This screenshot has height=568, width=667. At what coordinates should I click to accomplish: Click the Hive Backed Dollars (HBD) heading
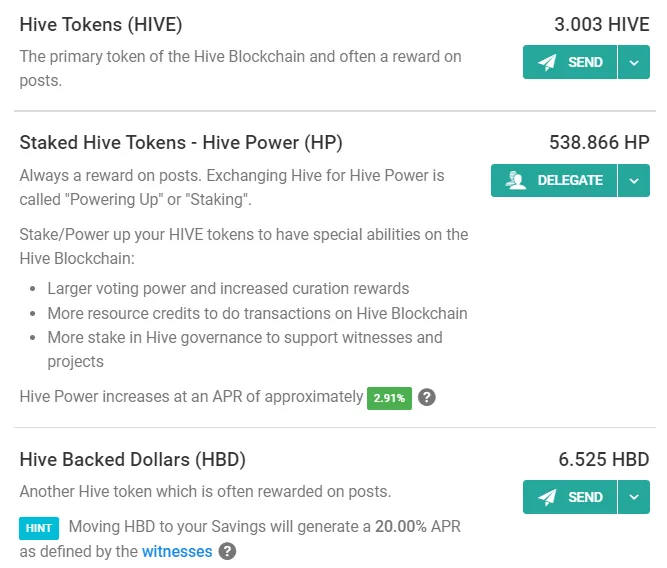click(133, 460)
